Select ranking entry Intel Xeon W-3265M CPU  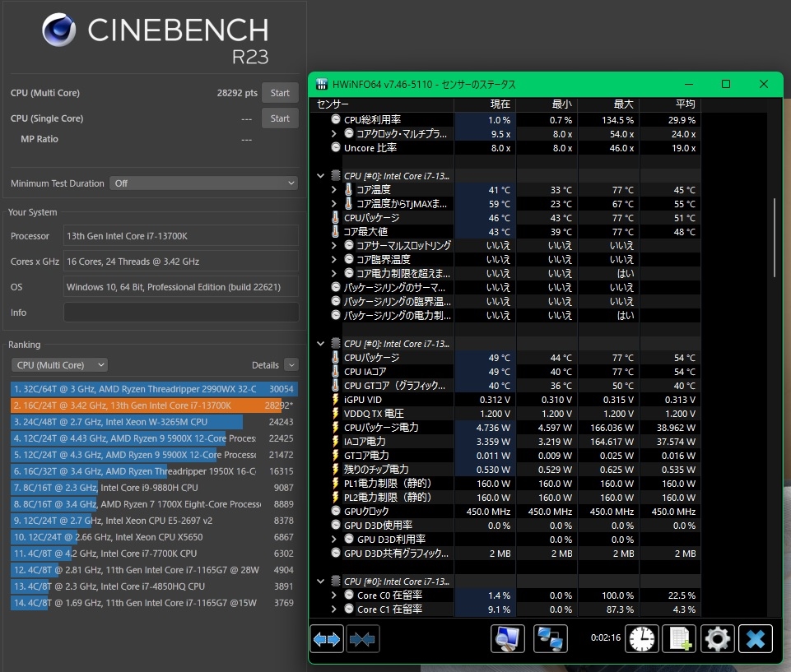[154, 422]
